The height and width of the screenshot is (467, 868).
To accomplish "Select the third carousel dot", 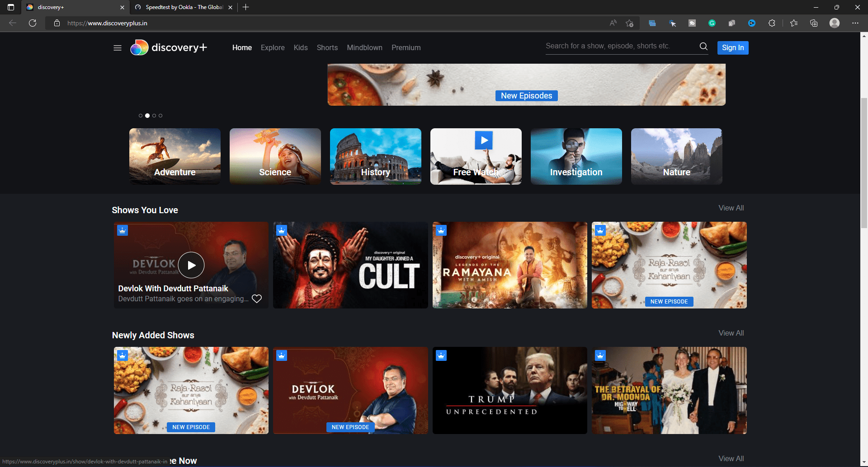I will (x=154, y=116).
